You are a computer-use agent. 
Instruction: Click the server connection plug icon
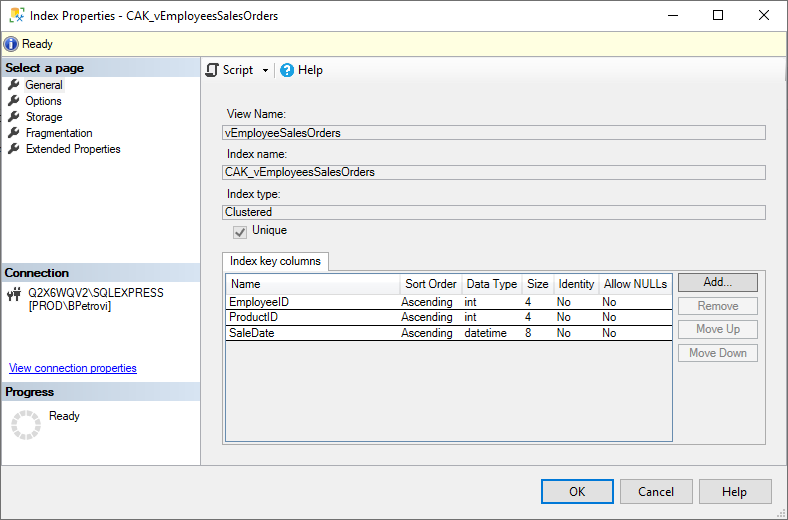(14, 294)
